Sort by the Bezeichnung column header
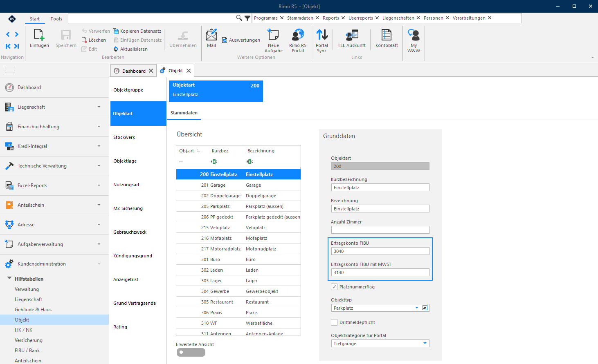 pos(261,151)
